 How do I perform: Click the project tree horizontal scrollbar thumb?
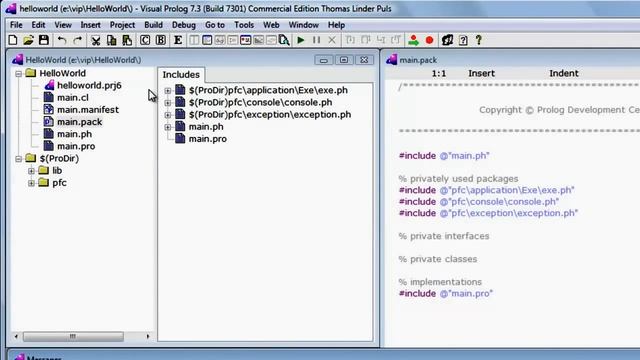(73, 336)
